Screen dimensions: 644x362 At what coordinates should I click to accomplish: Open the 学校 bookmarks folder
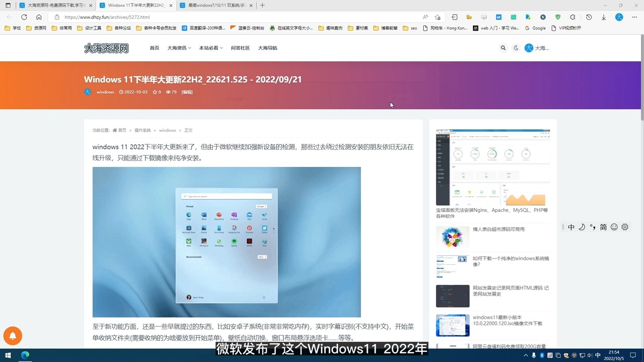[13, 28]
